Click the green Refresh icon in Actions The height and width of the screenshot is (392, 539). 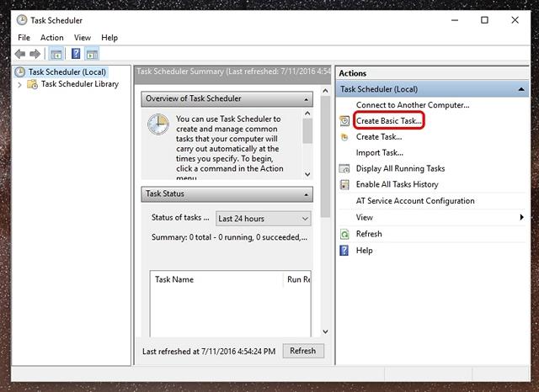tap(344, 234)
